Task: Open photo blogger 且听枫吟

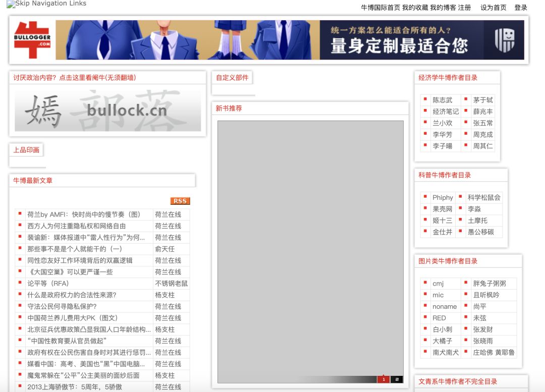Action: click(486, 295)
